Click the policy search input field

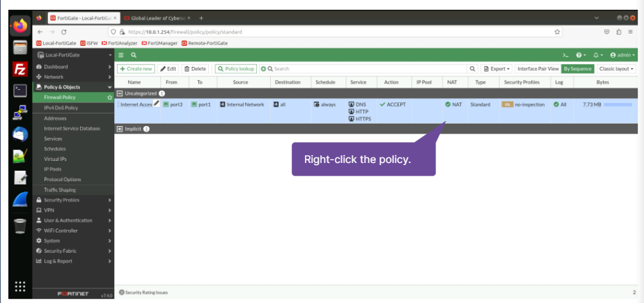tap(369, 69)
